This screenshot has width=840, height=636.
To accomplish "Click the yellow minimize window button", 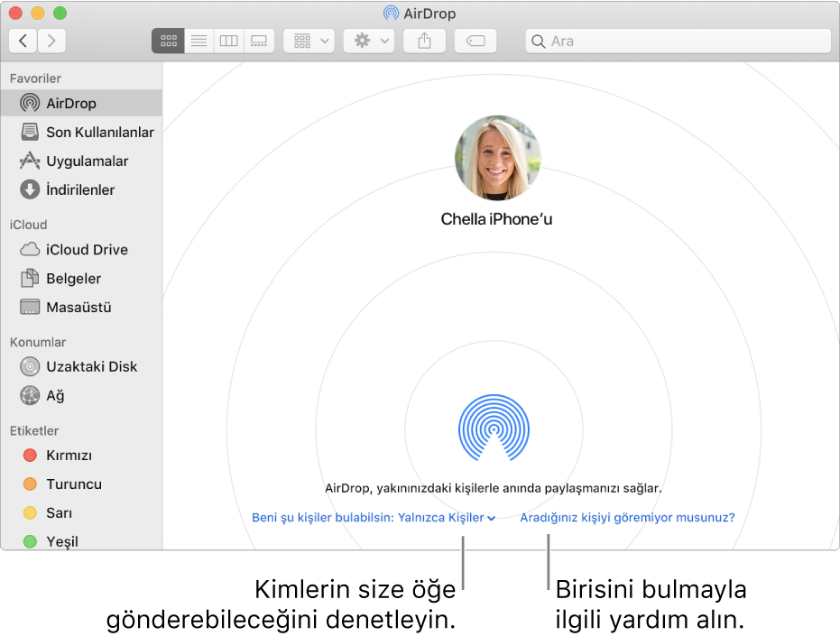I will (x=38, y=13).
